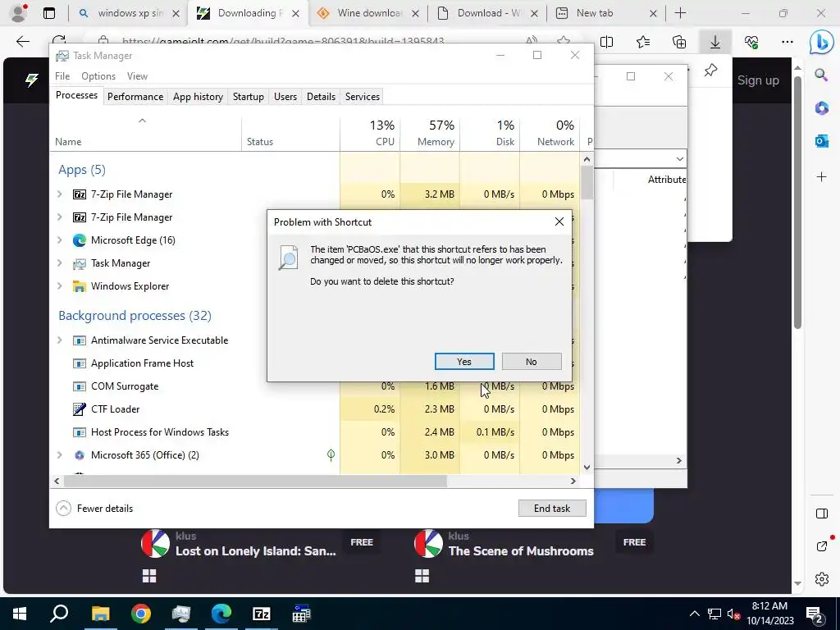Click horizontal scrollbar left arrow in Task Manager
This screenshot has width=840, height=630.
[57, 481]
